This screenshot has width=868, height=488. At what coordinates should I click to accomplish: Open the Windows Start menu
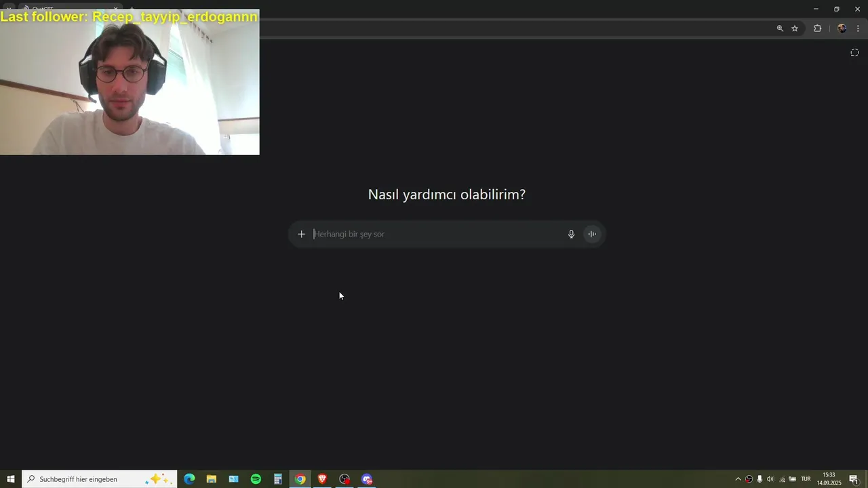(11, 479)
